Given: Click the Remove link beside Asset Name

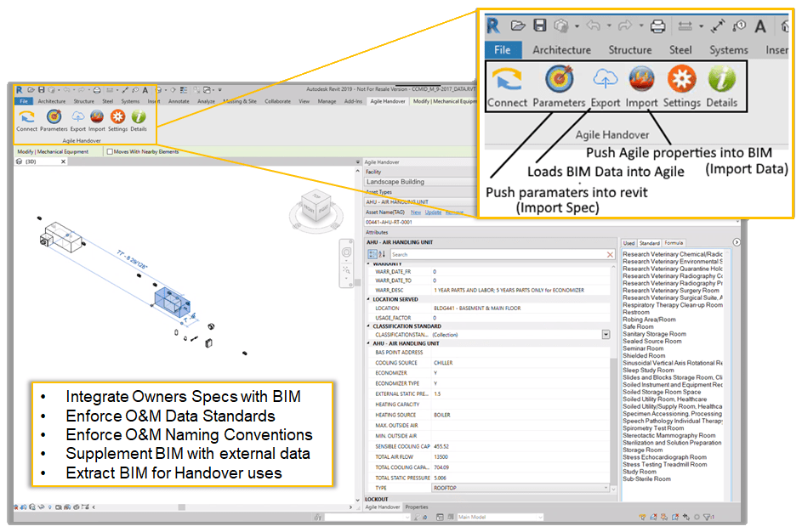Looking at the screenshot, I should click(x=454, y=212).
